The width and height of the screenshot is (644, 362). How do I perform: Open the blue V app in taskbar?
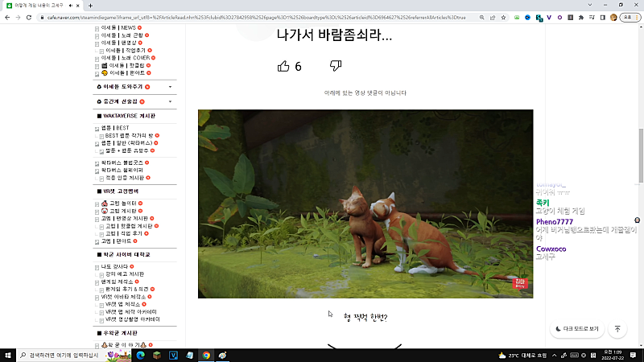[x=173, y=356]
